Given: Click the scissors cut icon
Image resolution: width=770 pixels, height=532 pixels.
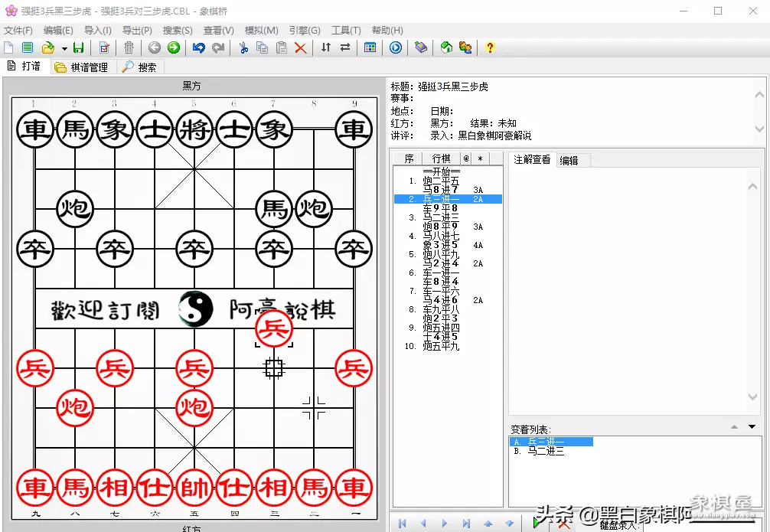Looking at the screenshot, I should point(243,47).
